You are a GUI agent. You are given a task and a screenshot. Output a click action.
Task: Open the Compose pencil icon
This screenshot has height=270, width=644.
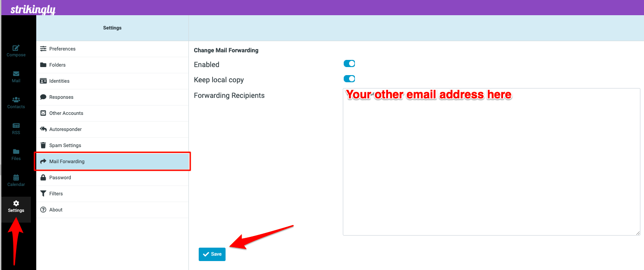(16, 48)
